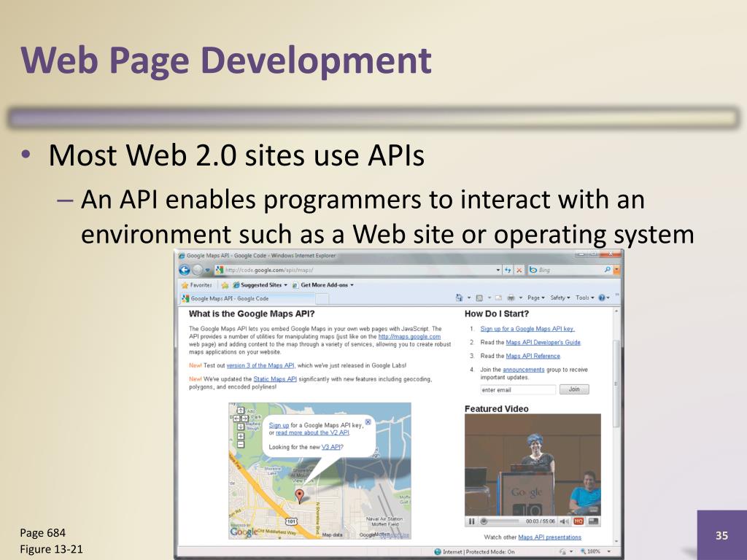The width and height of the screenshot is (747, 560).
Task: Zoom out on the map with minus button
Action: point(241,445)
